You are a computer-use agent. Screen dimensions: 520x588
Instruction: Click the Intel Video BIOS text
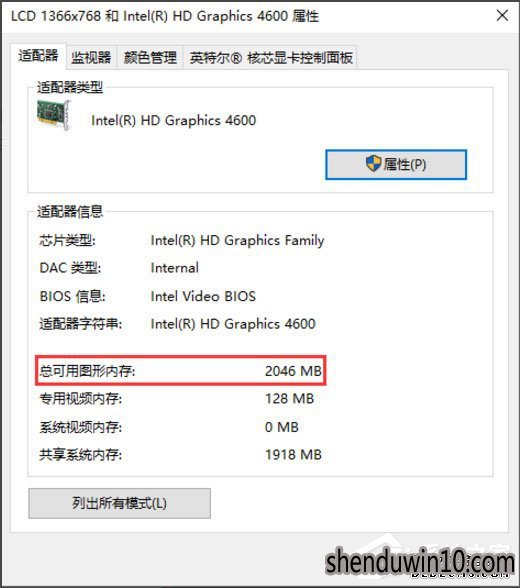point(203,296)
